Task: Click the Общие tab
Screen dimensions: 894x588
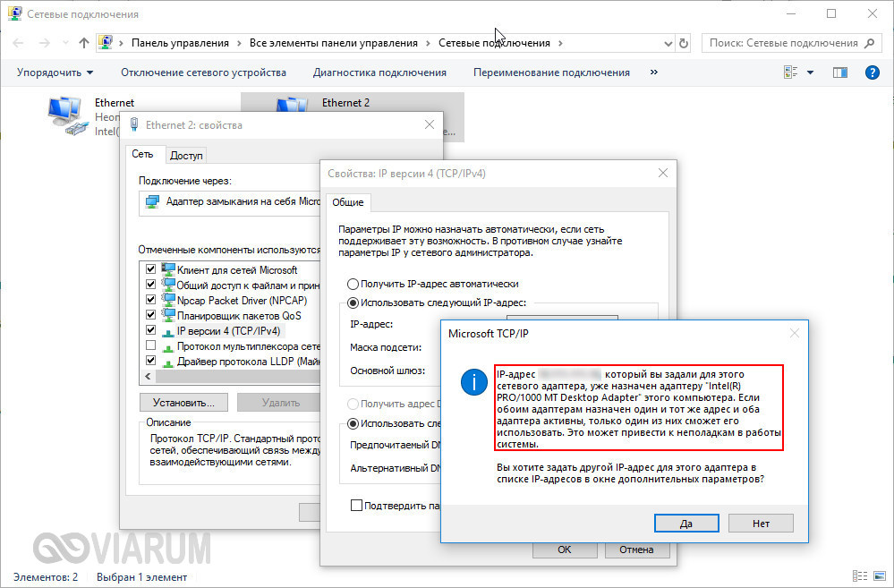Action: tap(348, 202)
